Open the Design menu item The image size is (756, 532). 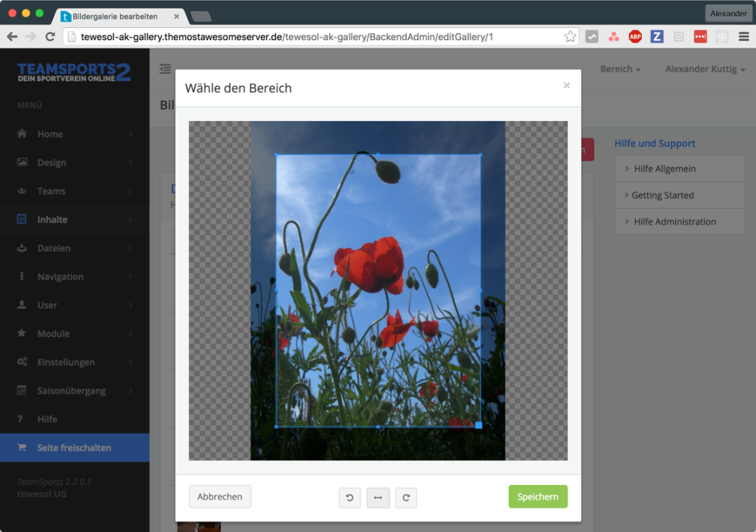(x=75, y=162)
